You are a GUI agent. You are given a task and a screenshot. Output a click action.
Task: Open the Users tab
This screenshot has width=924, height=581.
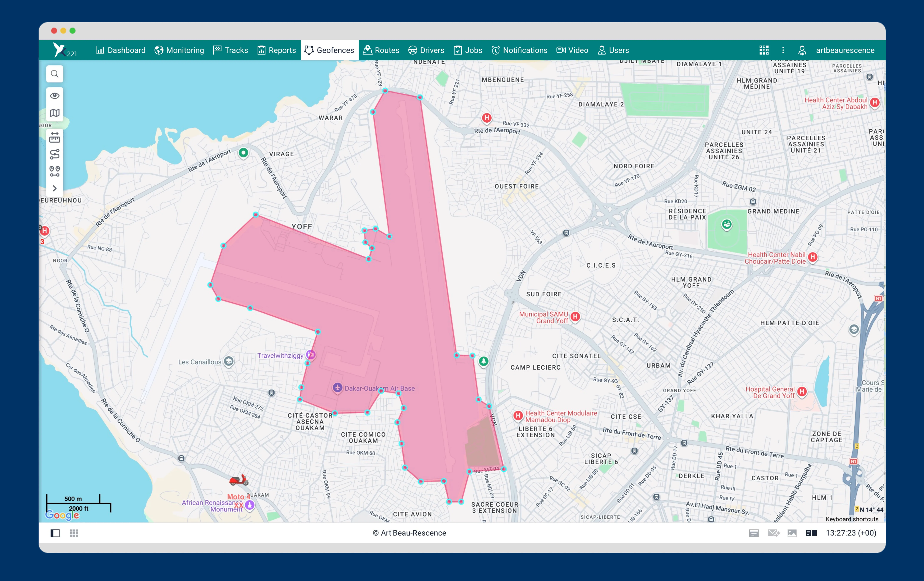pyautogui.click(x=613, y=50)
